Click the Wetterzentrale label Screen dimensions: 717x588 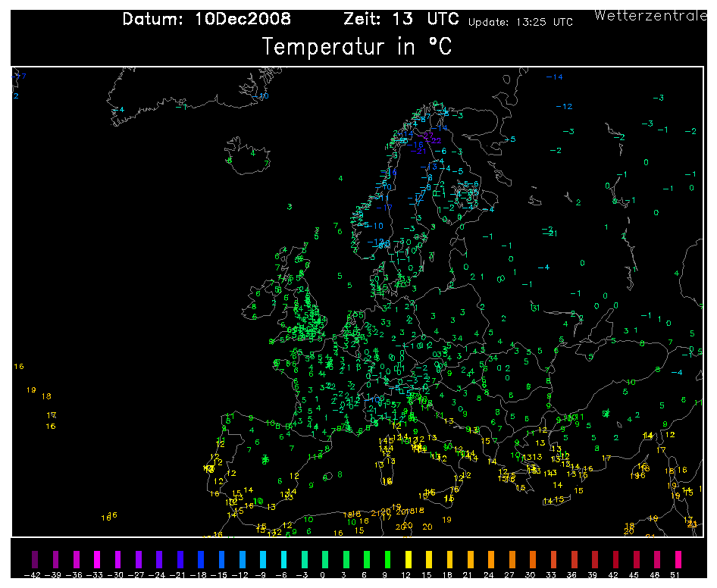click(651, 16)
